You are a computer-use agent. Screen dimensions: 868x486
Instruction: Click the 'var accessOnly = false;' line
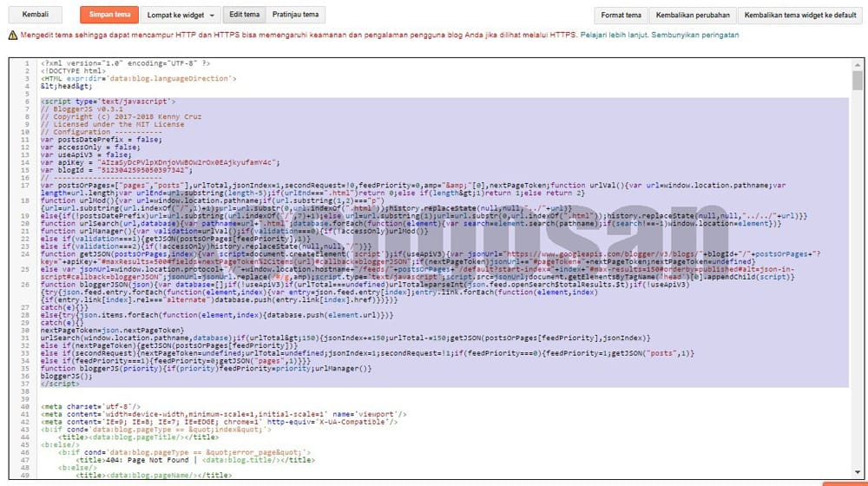point(90,148)
